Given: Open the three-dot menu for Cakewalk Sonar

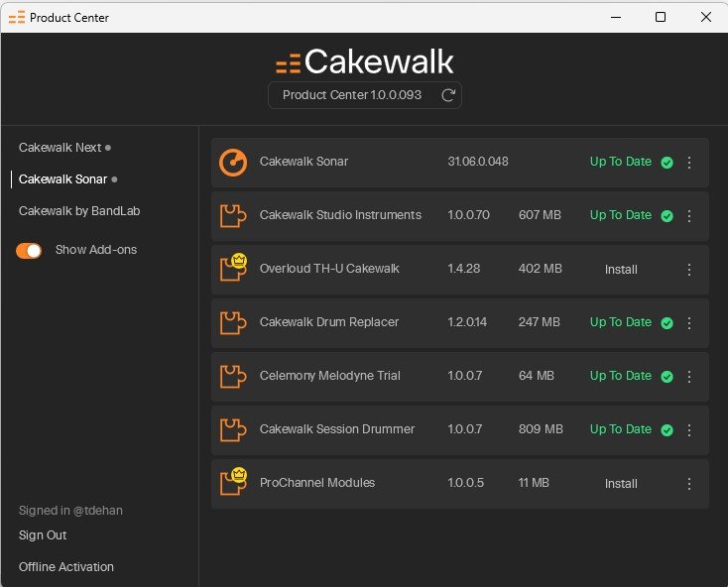Looking at the screenshot, I should [689, 163].
